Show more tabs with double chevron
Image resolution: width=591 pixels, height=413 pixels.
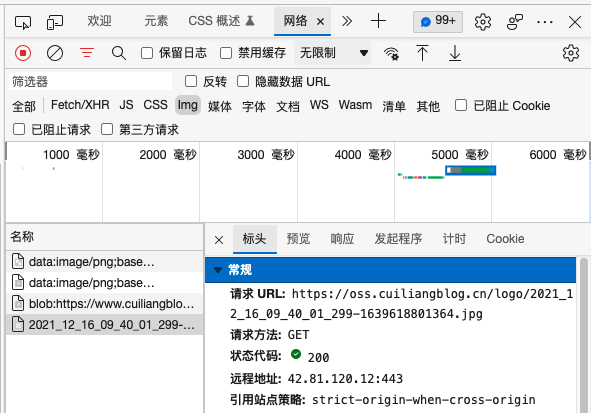pyautogui.click(x=347, y=21)
